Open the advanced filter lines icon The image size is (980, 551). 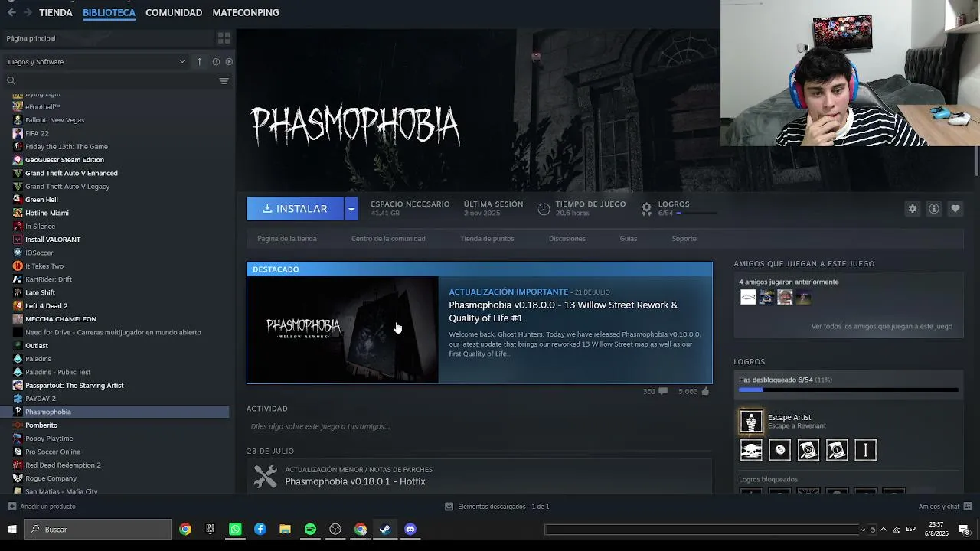click(x=224, y=80)
